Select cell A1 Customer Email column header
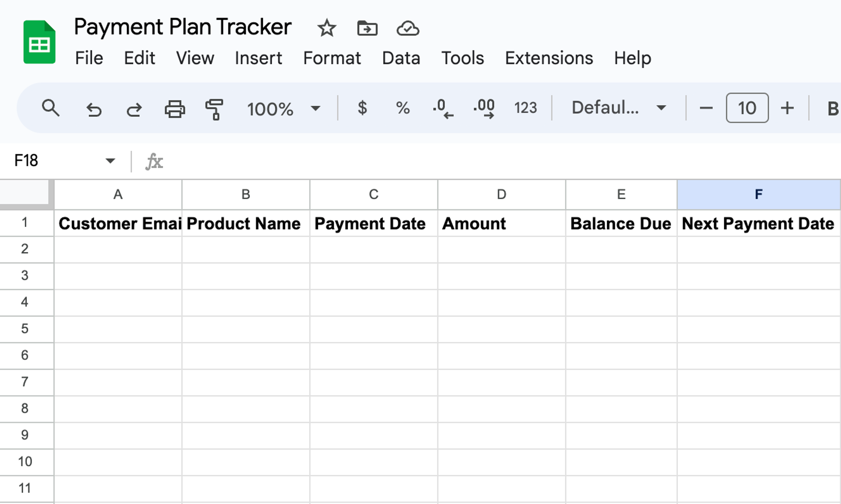 (x=118, y=223)
